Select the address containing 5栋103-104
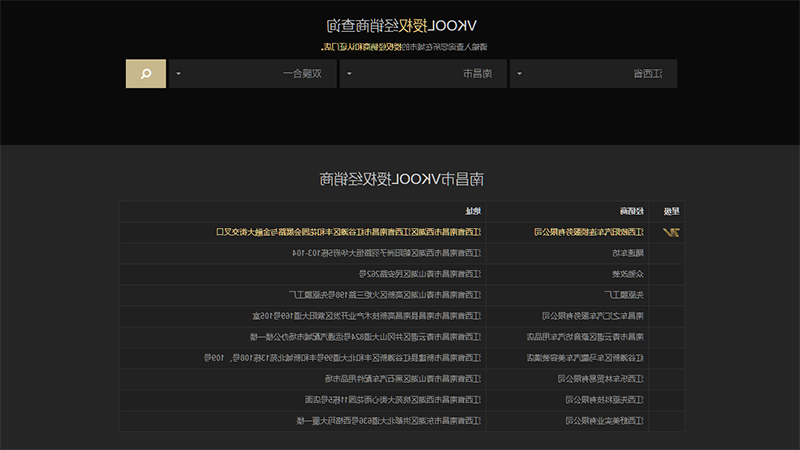 click(x=387, y=253)
